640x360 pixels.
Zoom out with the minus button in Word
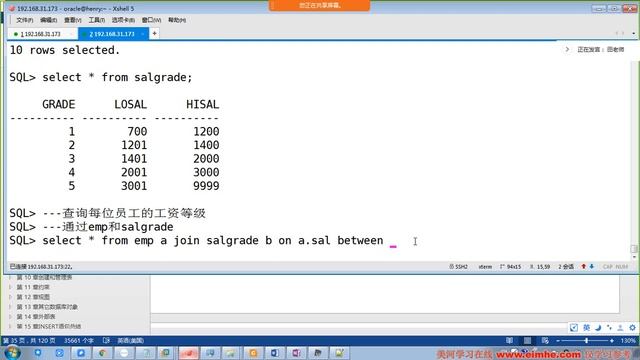pos(558,340)
